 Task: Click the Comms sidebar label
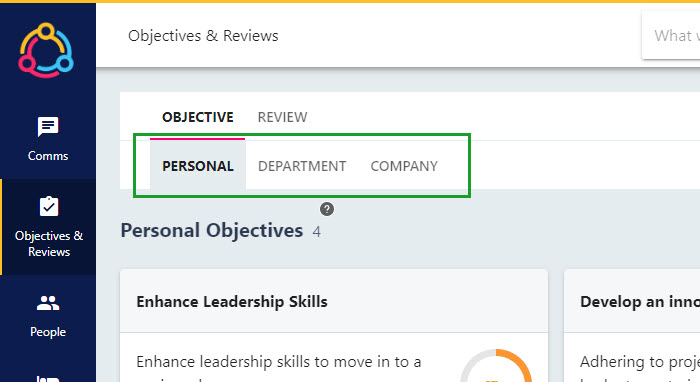48,156
